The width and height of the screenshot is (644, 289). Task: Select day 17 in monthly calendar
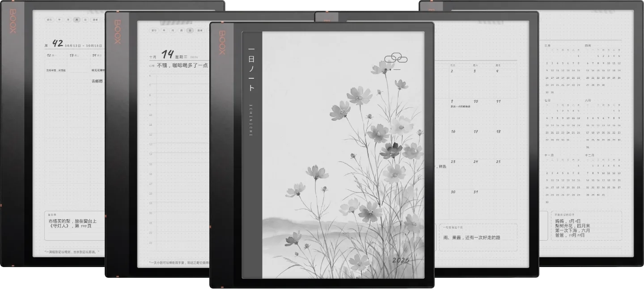(x=476, y=132)
